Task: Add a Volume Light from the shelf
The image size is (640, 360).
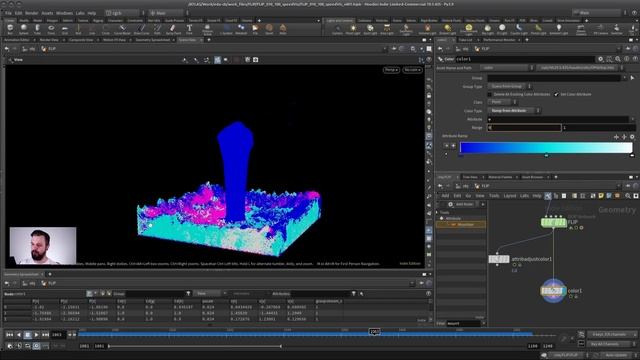Action: (427, 29)
